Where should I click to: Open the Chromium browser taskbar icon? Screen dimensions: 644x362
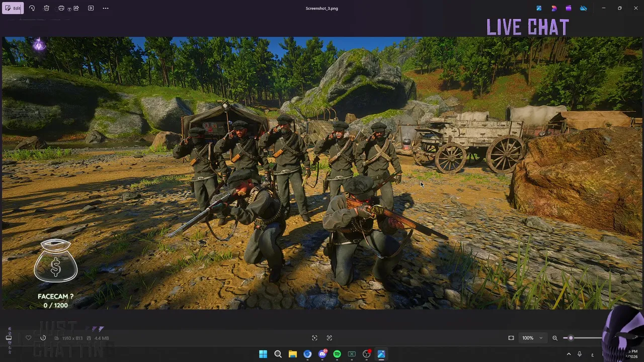(x=307, y=354)
